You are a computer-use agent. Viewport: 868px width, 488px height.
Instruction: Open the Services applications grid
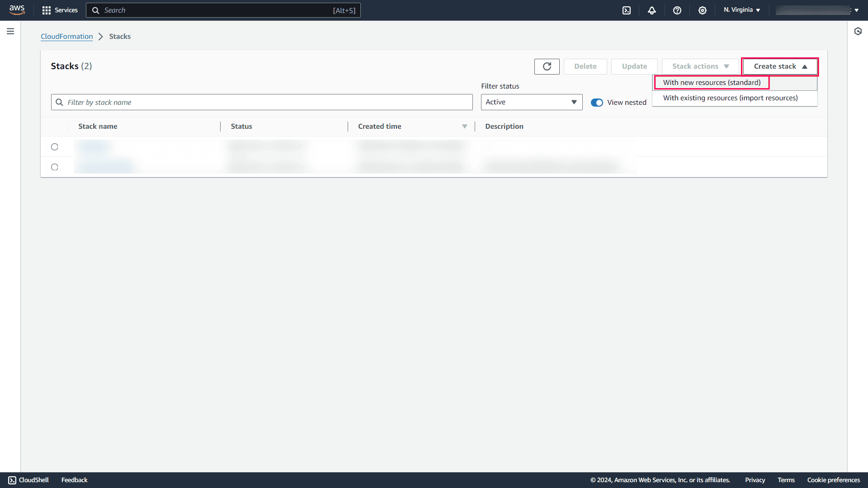click(x=59, y=10)
